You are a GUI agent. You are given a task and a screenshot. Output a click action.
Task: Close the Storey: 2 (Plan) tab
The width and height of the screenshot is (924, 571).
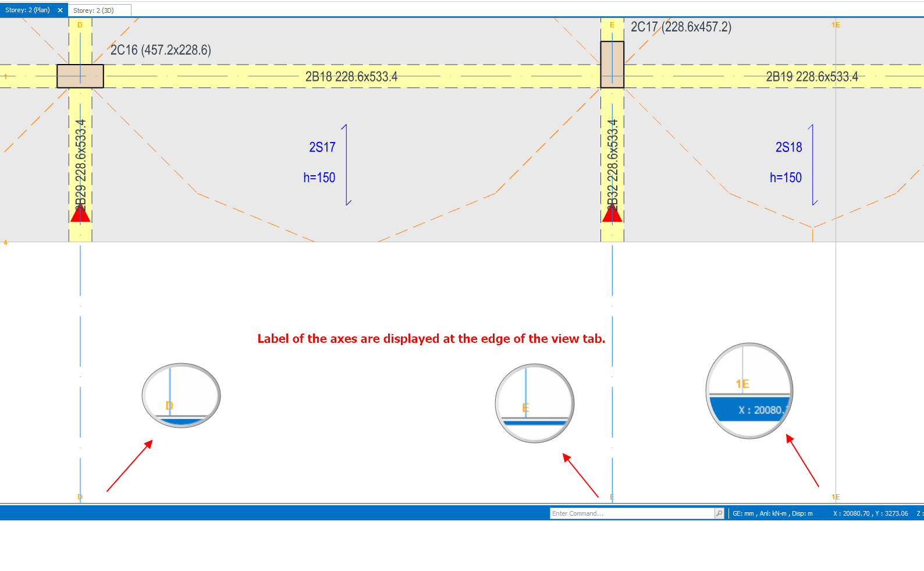tap(60, 10)
